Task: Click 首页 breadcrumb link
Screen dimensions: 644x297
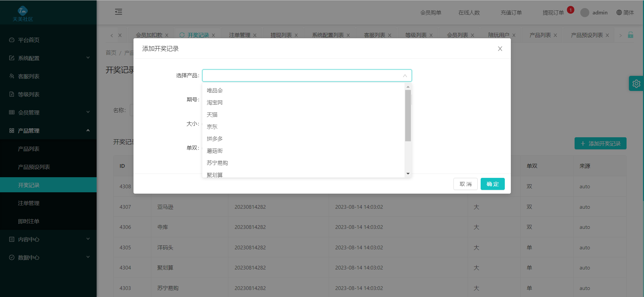Action: (x=111, y=53)
